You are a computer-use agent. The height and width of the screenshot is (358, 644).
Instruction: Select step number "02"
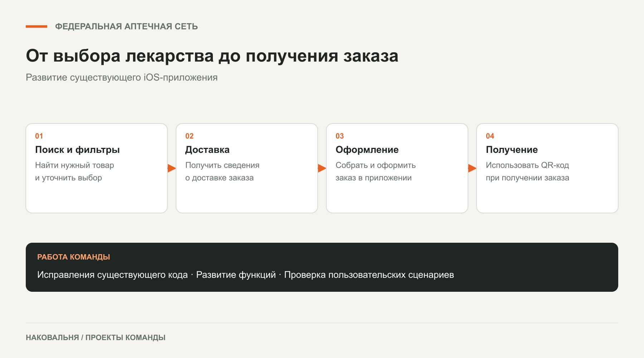[189, 136]
